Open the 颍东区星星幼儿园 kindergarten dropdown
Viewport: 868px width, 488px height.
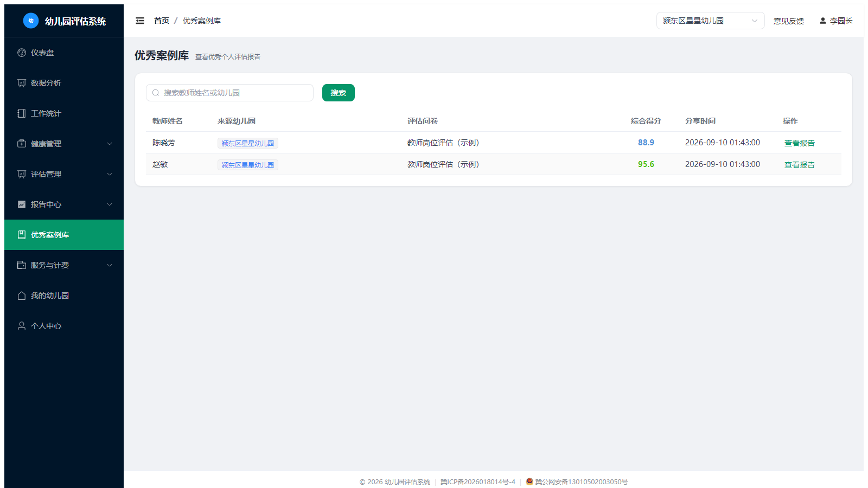tap(711, 21)
